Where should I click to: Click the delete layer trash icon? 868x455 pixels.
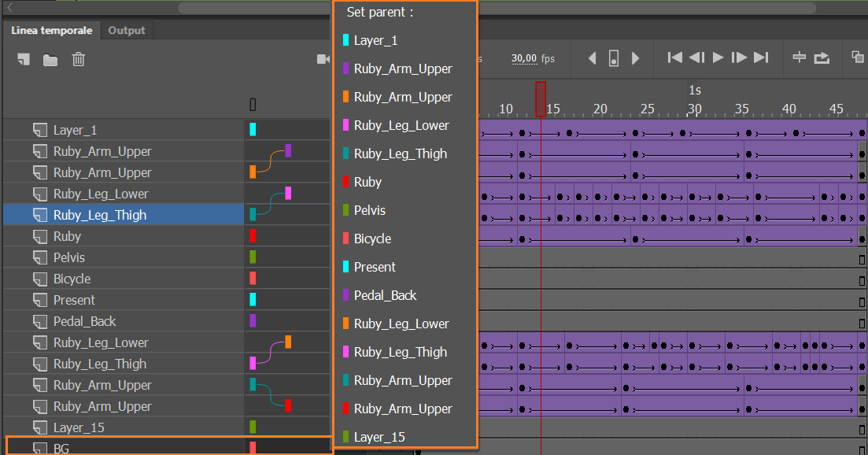[x=79, y=60]
